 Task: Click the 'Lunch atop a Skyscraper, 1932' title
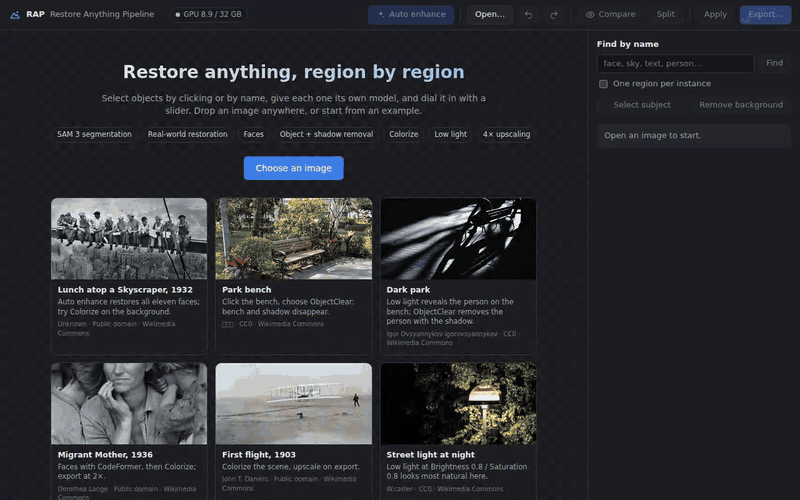(125, 290)
